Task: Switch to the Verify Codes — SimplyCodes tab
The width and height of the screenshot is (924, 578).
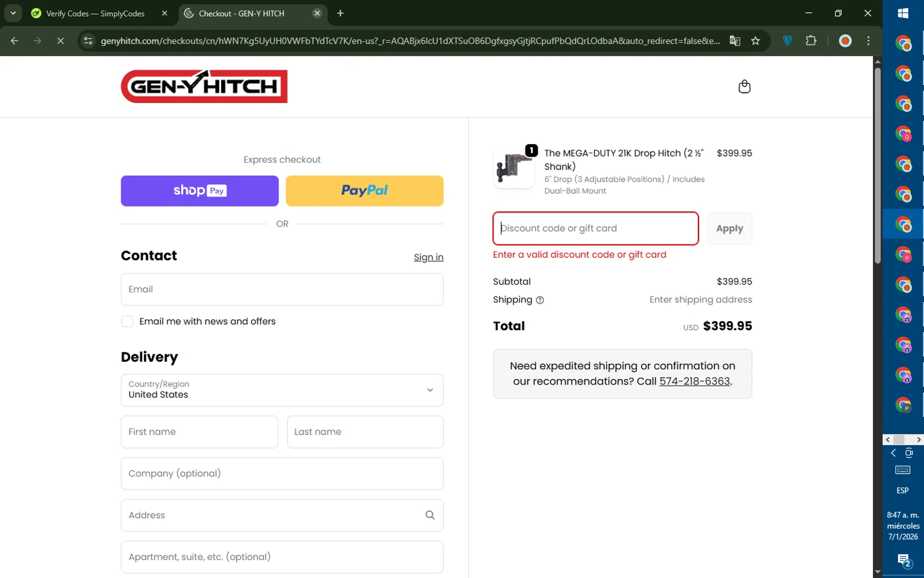Action: [x=95, y=13]
